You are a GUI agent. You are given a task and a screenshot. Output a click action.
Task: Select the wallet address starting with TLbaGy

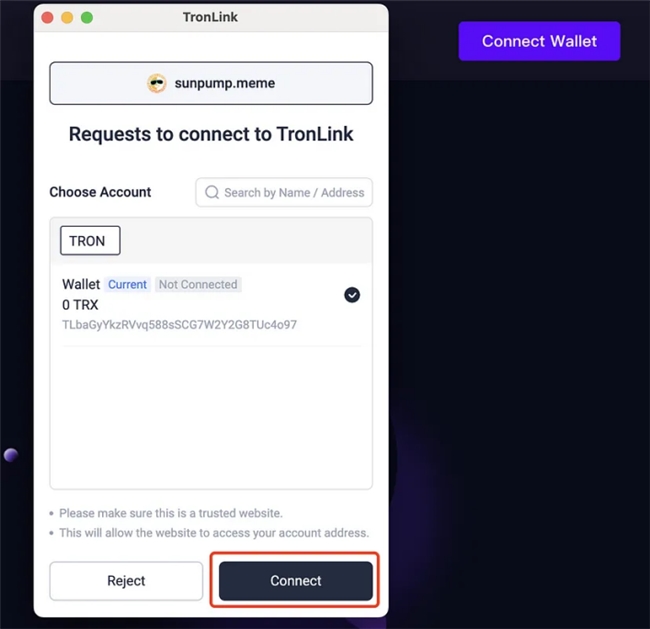pyautogui.click(x=179, y=325)
